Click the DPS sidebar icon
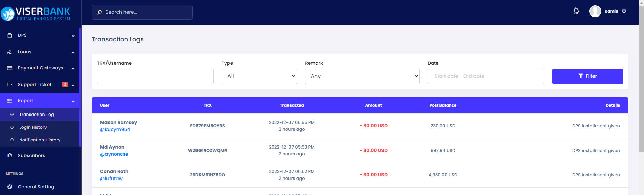 pyautogui.click(x=10, y=35)
